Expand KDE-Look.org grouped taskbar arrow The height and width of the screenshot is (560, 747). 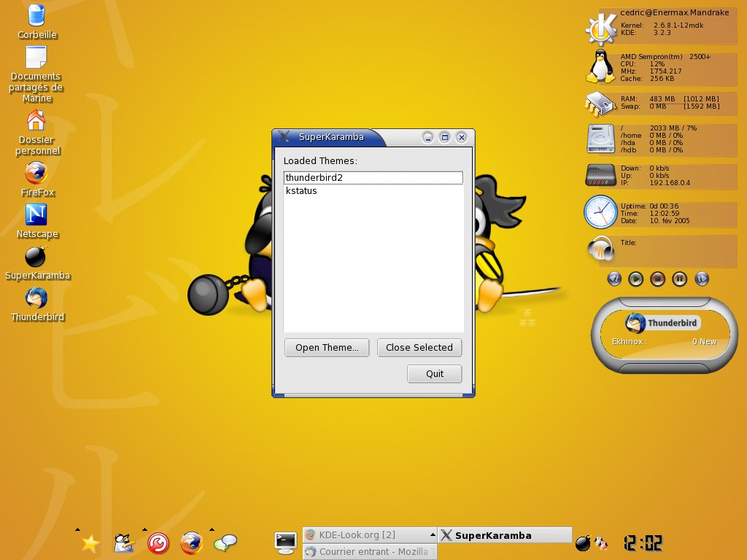click(x=432, y=534)
